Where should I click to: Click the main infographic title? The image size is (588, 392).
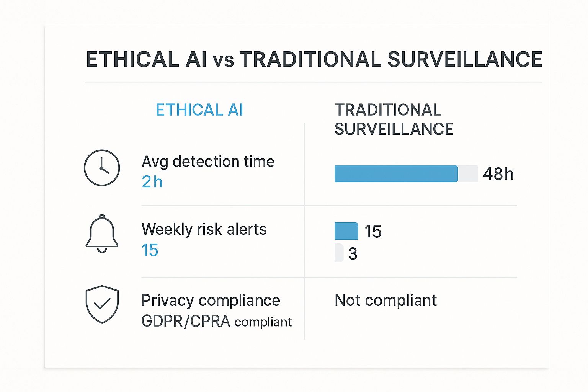point(314,60)
